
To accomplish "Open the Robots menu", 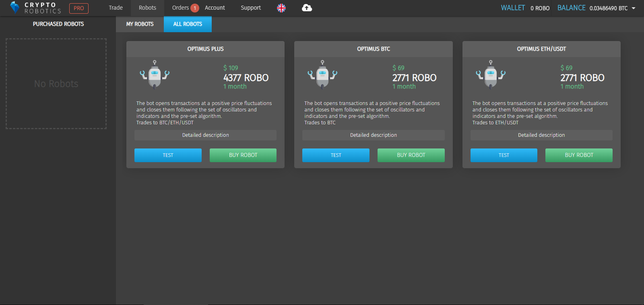I will tap(147, 8).
